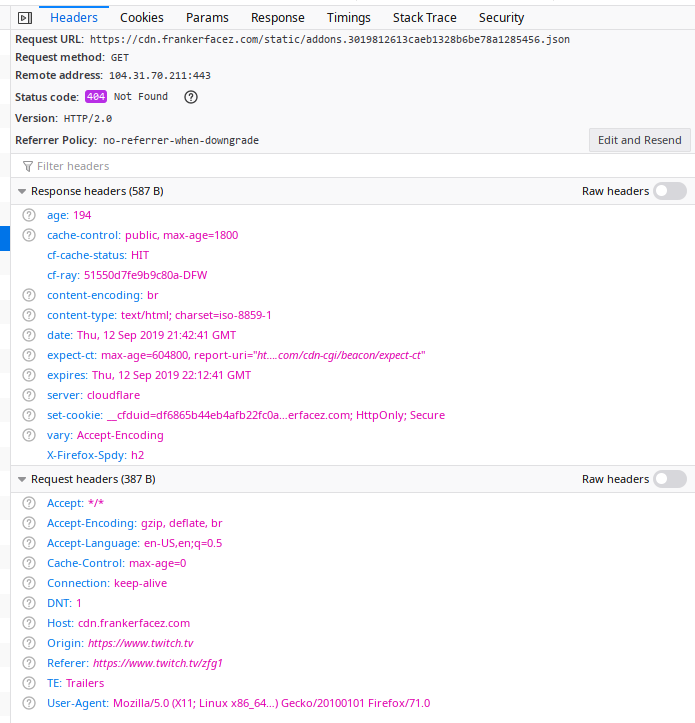Click the Accept-Language en-US value
This screenshot has height=723, width=695.
coord(183,543)
